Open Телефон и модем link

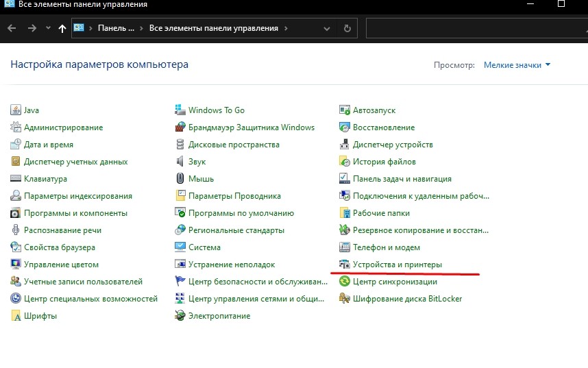click(x=387, y=247)
